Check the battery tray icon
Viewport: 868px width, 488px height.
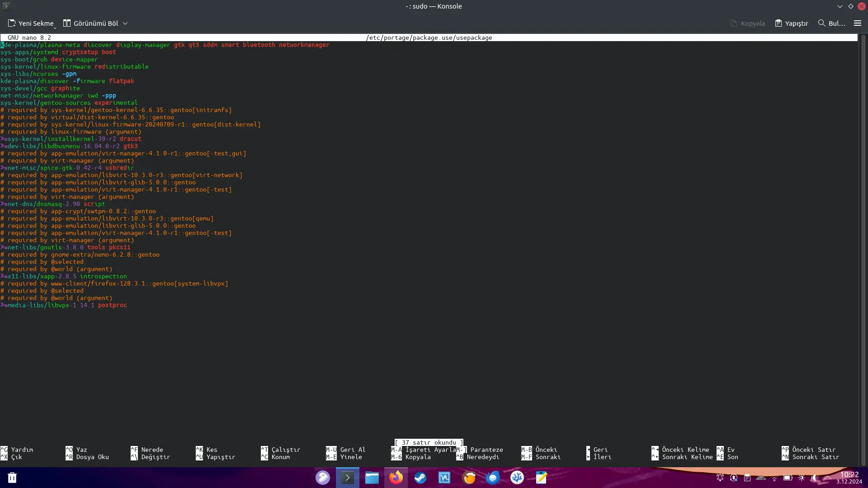click(788, 478)
